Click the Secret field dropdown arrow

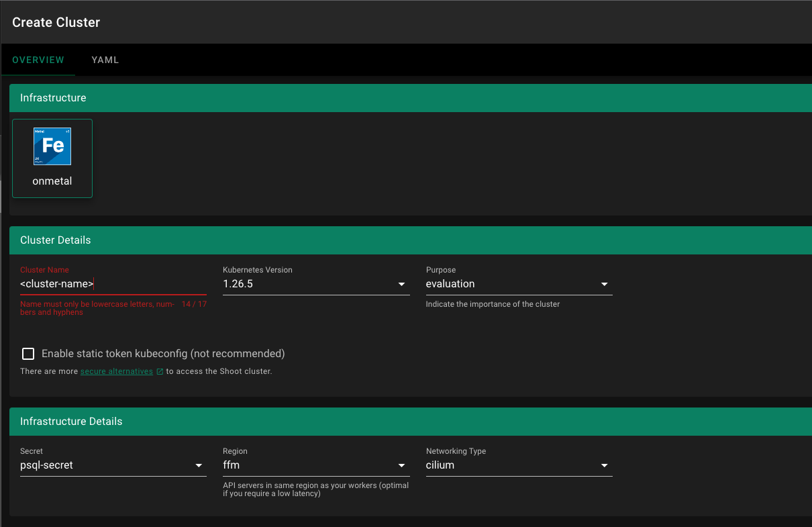[x=199, y=465]
